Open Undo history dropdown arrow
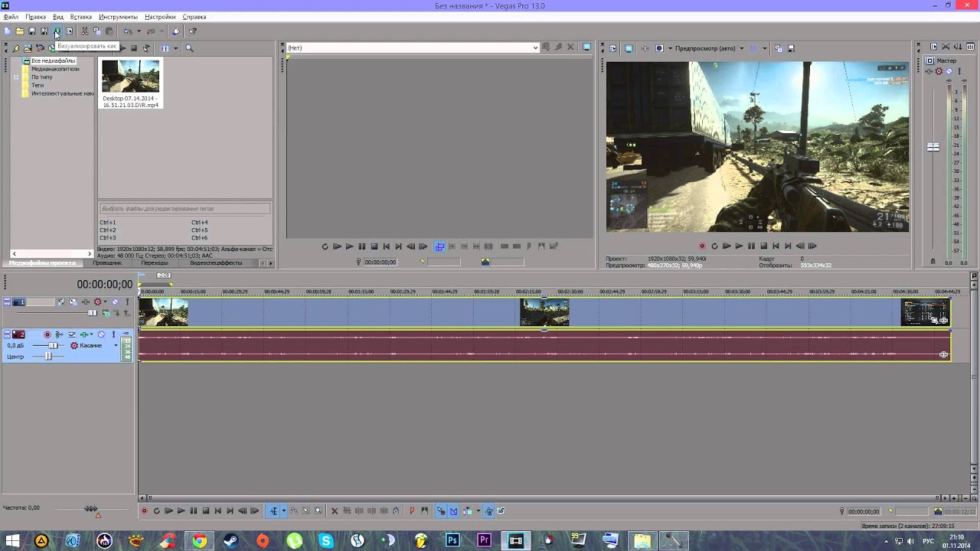The width and height of the screenshot is (980, 551). (139, 31)
